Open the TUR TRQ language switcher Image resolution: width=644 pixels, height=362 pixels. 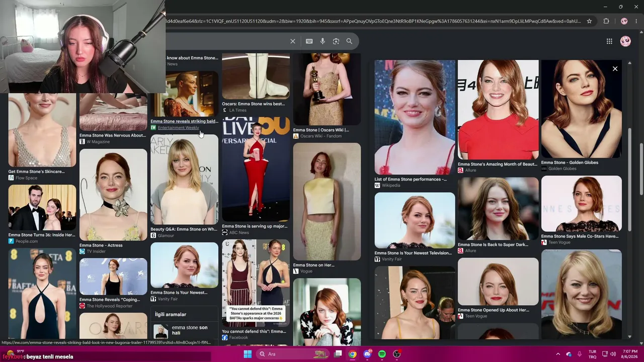(x=592, y=354)
